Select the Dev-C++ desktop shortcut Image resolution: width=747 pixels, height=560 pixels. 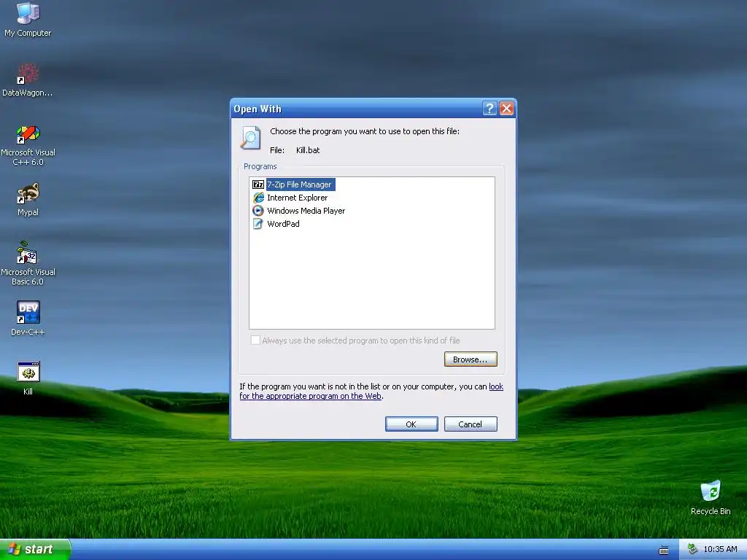28,318
